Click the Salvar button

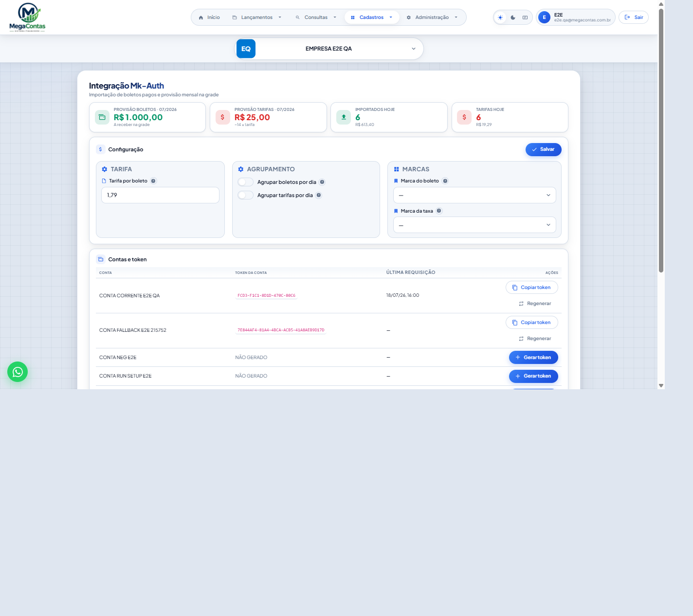point(543,149)
